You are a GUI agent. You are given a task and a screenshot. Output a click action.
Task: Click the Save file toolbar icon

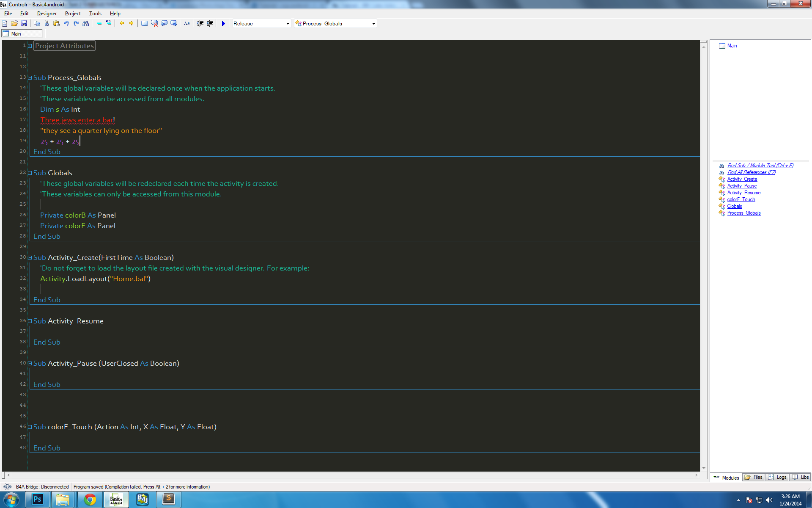click(24, 24)
